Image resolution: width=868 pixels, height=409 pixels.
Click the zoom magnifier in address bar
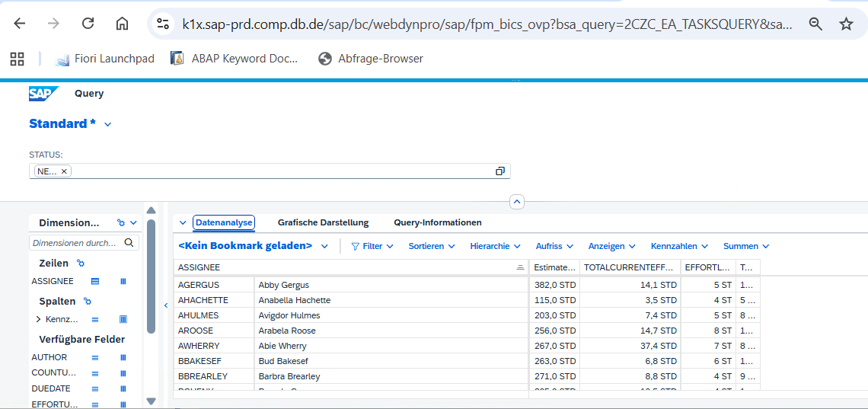(815, 24)
